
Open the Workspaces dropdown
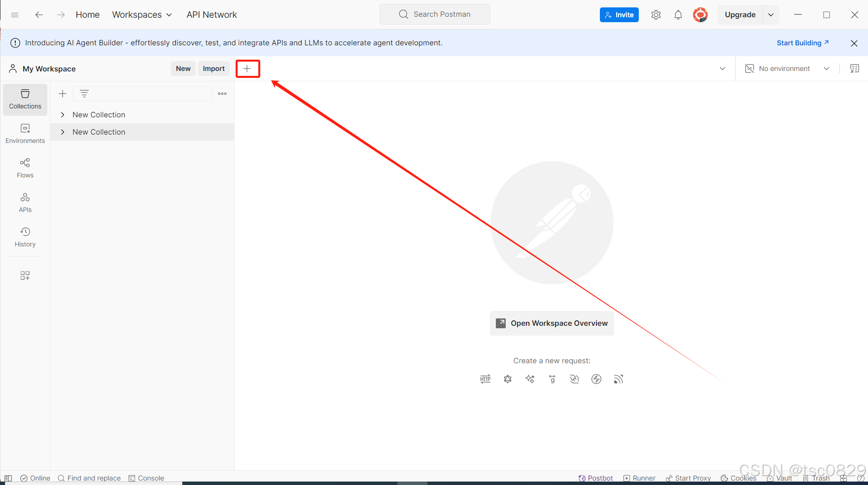[x=142, y=15]
